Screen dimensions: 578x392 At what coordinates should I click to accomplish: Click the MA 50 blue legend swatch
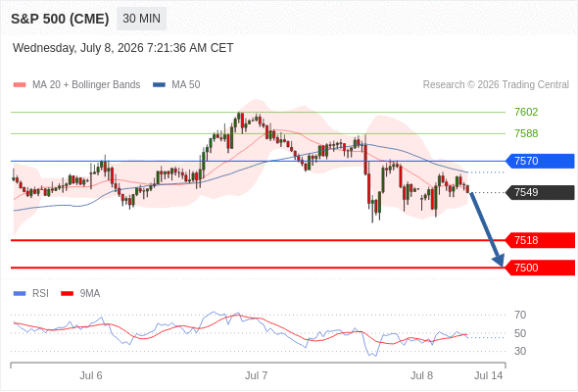pos(159,85)
